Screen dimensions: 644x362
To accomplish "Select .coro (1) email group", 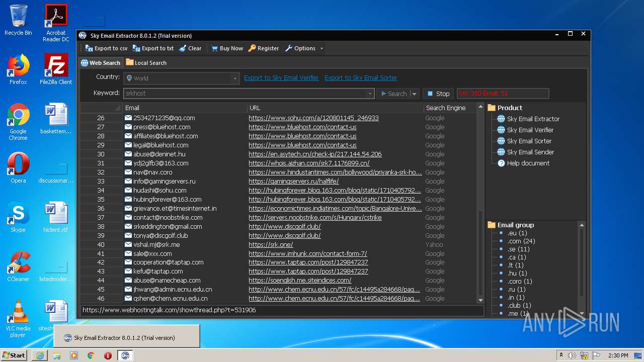I will 519,282.
